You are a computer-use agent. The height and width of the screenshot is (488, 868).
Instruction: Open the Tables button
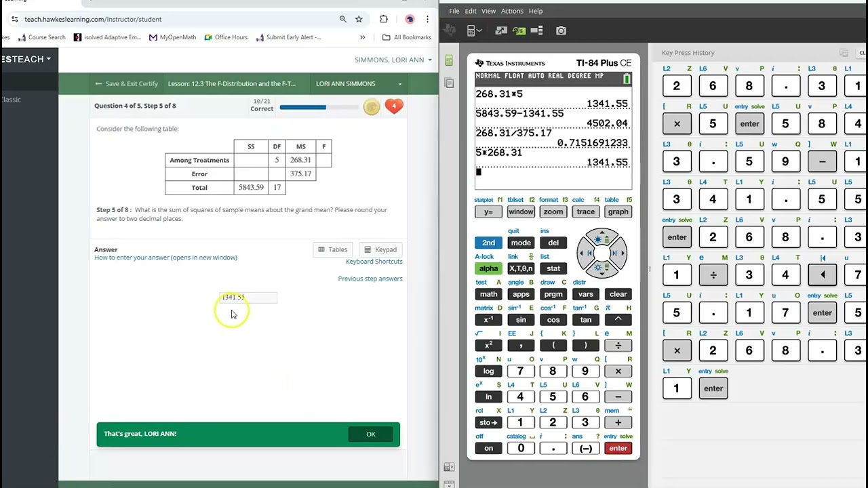coord(333,249)
